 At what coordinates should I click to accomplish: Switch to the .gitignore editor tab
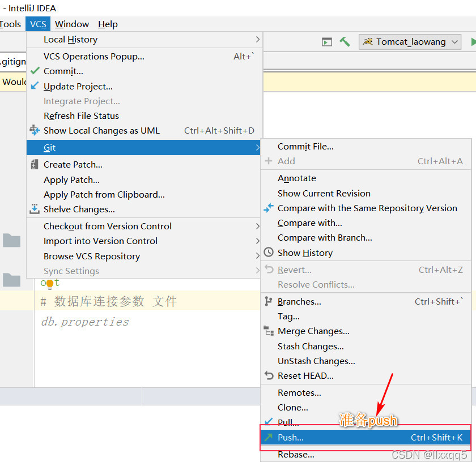pyautogui.click(x=13, y=62)
